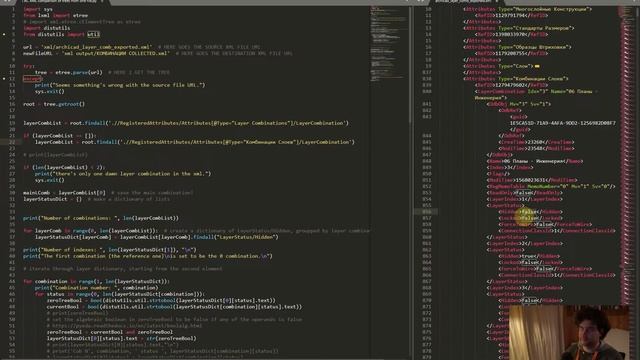Image resolution: width=640 pixels, height=360 pixels.
Task: Click "if (len(layerCombList) < 2):" line
Action: click(x=64, y=167)
